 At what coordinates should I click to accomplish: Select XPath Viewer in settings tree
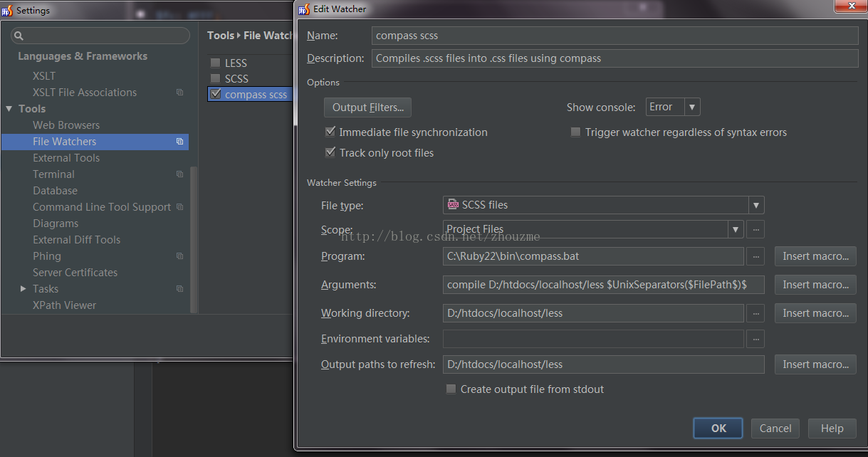64,305
